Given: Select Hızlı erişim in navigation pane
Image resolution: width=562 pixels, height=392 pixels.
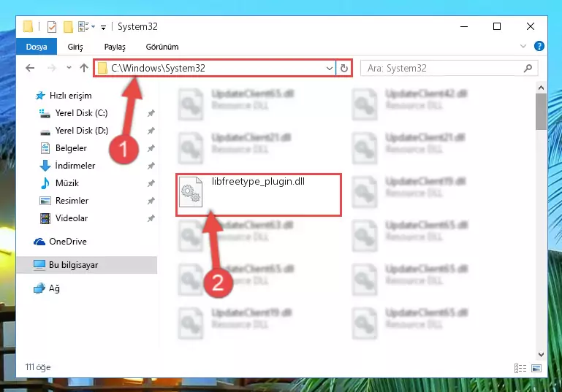Looking at the screenshot, I should click(71, 96).
